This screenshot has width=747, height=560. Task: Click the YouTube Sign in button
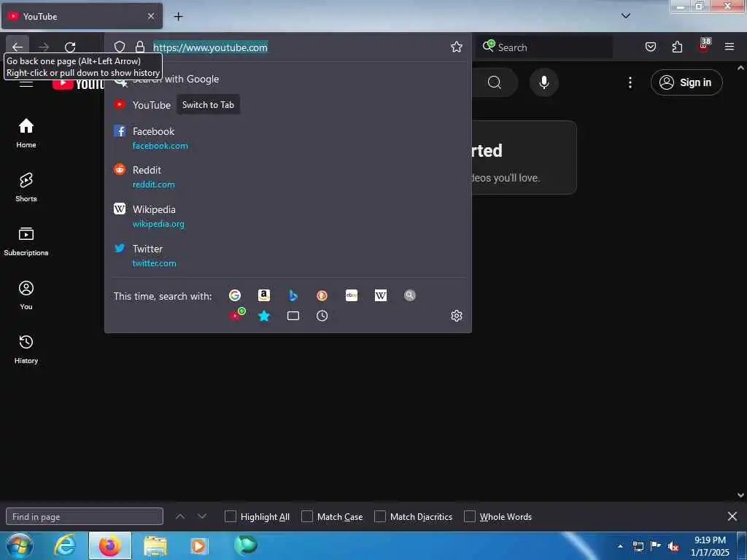click(686, 82)
